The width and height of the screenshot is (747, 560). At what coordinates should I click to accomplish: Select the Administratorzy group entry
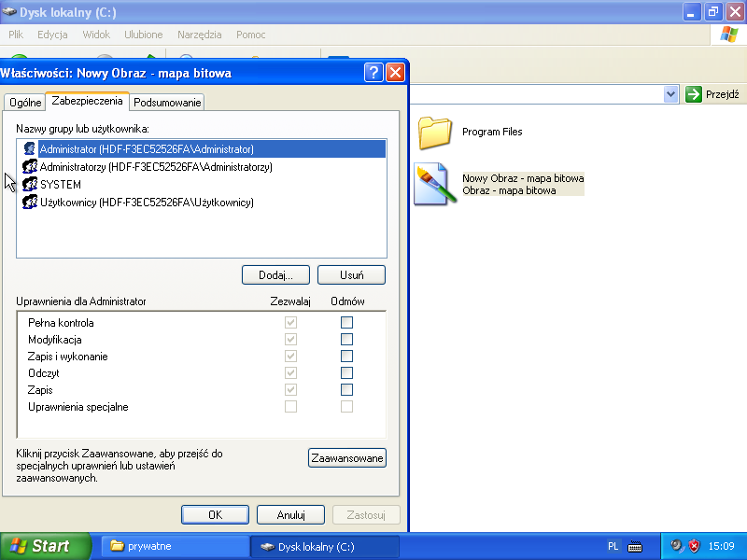tap(155, 167)
